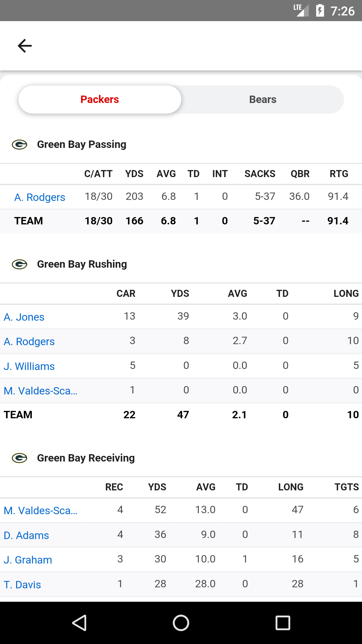Tap T. Davis player link
The height and width of the screenshot is (644, 362).
22,585
